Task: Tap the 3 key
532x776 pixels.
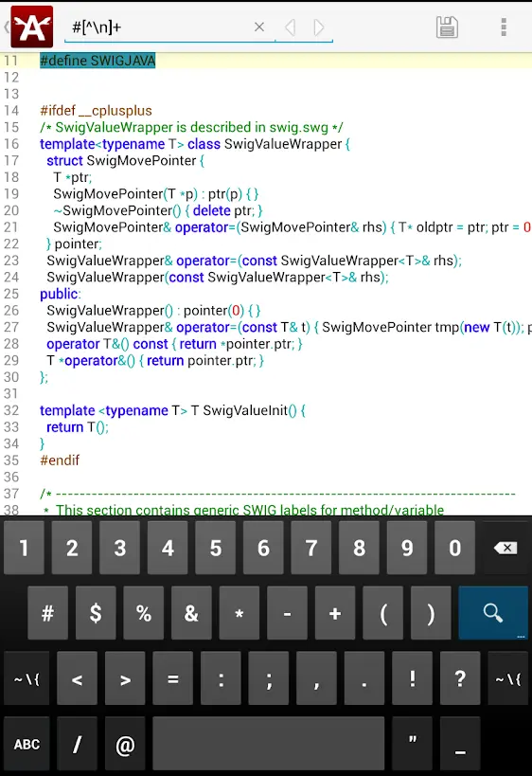Action: click(x=119, y=548)
